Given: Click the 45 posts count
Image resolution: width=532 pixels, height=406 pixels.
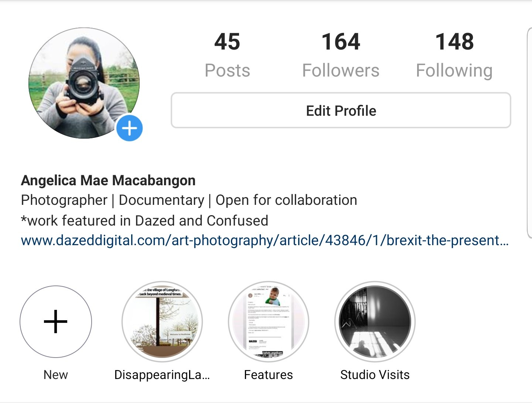Looking at the screenshot, I should pos(227,41).
